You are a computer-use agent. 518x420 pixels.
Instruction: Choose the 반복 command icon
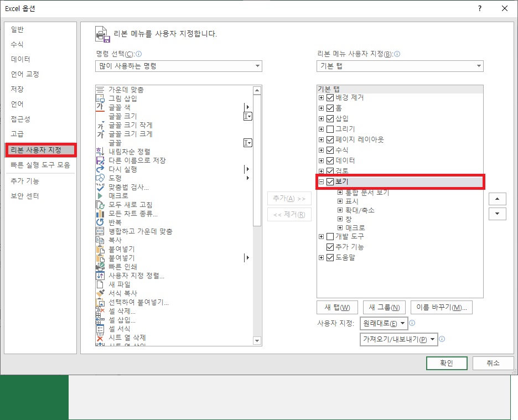(x=100, y=222)
